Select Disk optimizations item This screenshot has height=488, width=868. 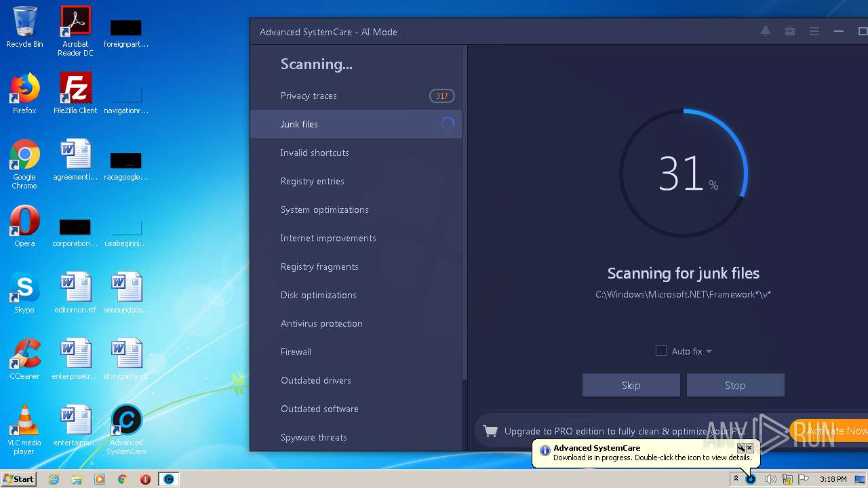(356, 295)
